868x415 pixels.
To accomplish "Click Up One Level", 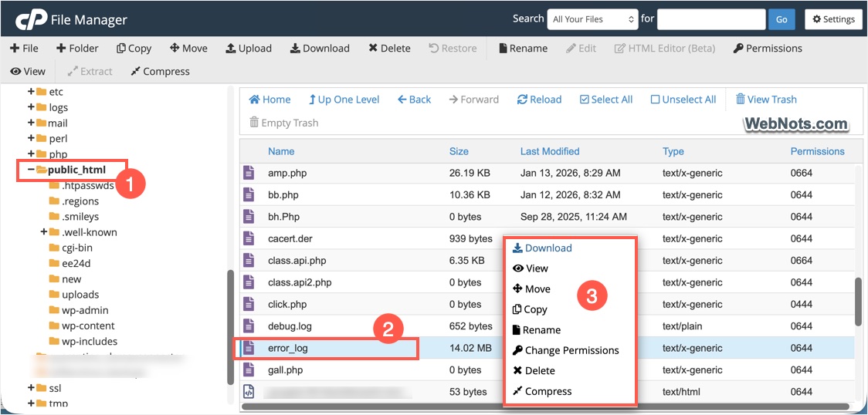I will coord(344,100).
